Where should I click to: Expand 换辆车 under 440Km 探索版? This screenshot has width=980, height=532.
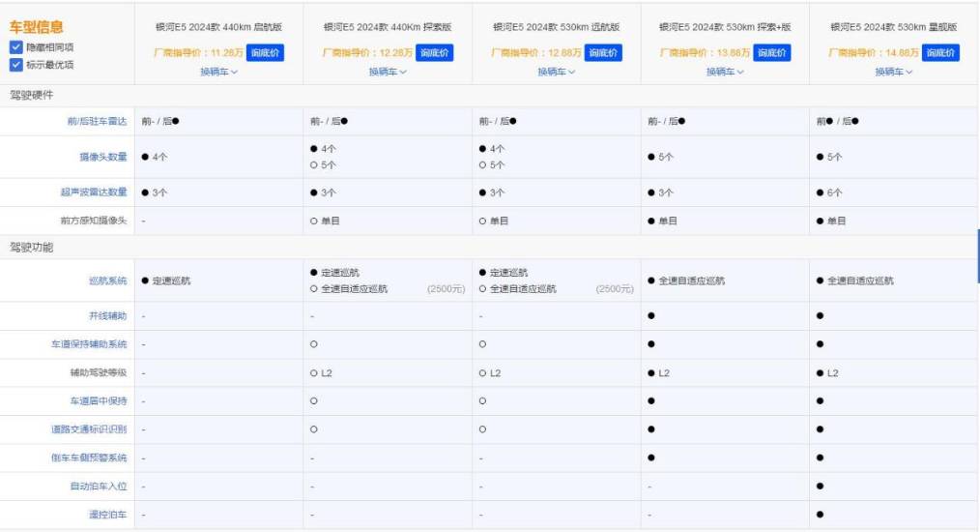388,72
